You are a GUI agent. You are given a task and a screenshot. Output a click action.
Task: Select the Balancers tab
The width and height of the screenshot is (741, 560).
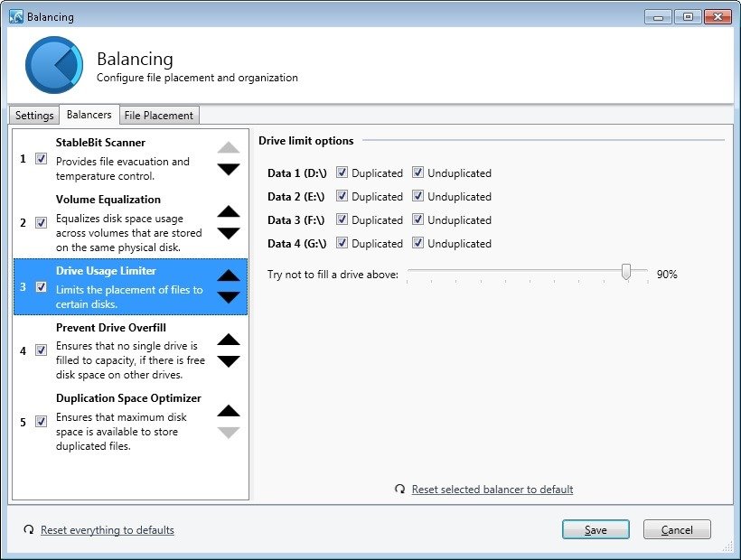(89, 115)
